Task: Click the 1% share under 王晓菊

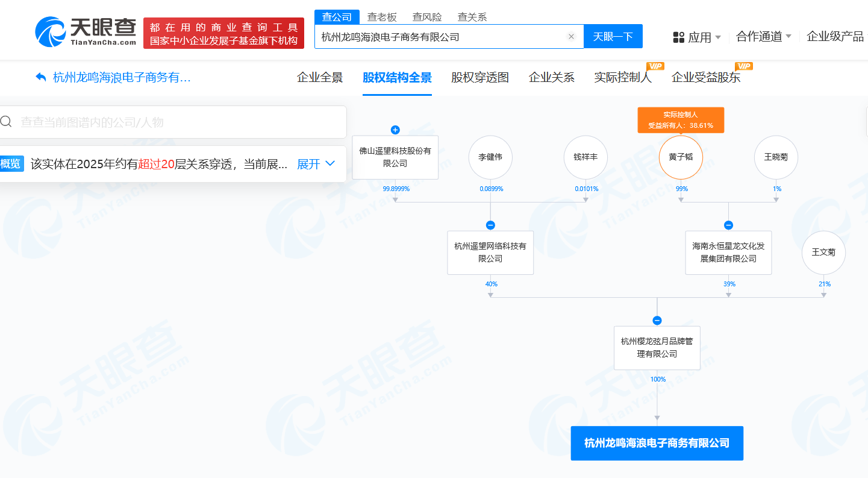Action: click(777, 189)
